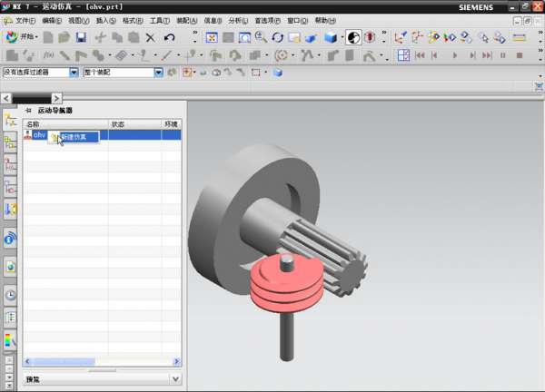Viewport: 545px width, 392px height.
Task: Jump to first animation frame
Action: (x=420, y=55)
